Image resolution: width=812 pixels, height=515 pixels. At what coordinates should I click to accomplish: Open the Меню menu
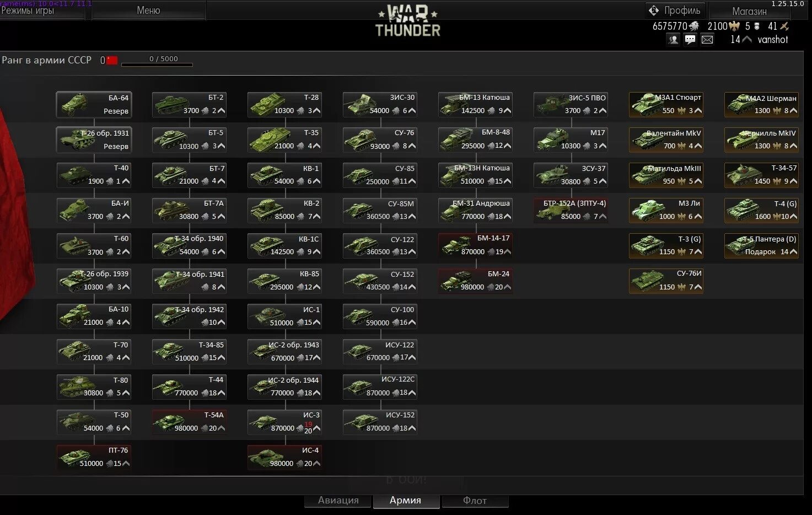click(x=148, y=10)
